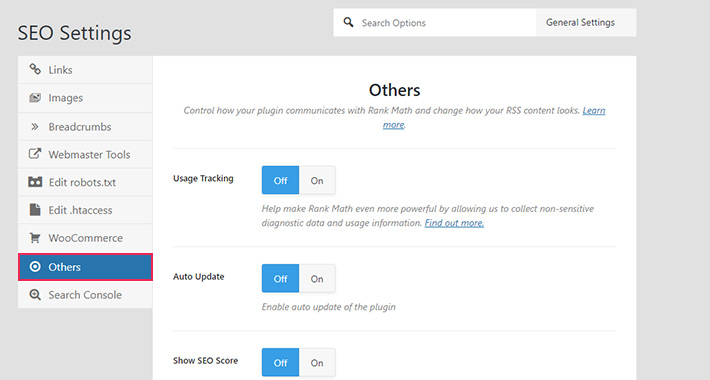Follow the Find out more link
Screen dimensions: 710x380
click(454, 223)
